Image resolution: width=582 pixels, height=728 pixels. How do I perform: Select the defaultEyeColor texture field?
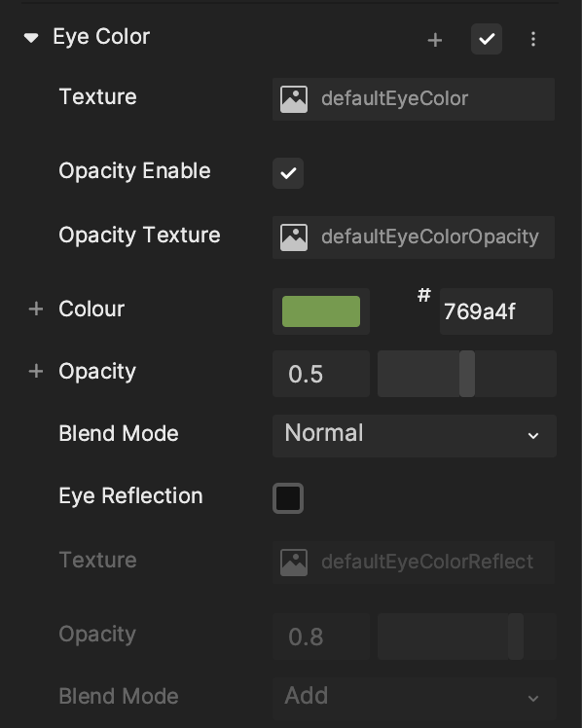click(414, 99)
